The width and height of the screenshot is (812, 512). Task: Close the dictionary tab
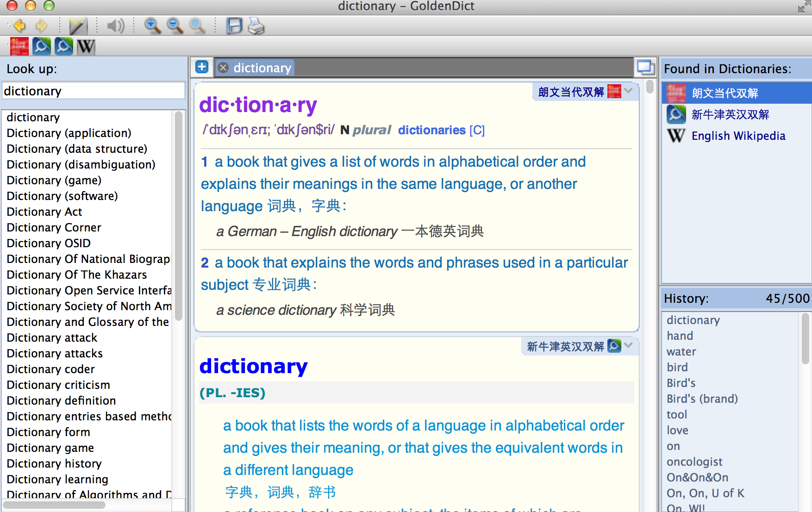(x=223, y=68)
